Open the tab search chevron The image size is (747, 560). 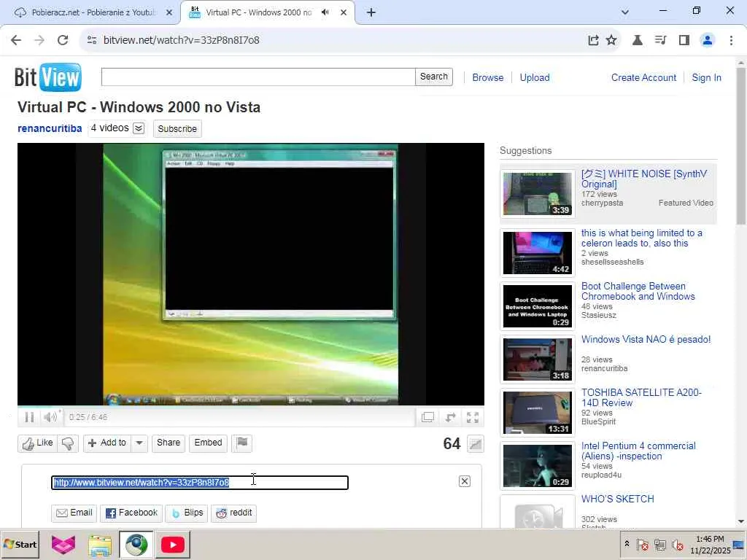click(625, 12)
